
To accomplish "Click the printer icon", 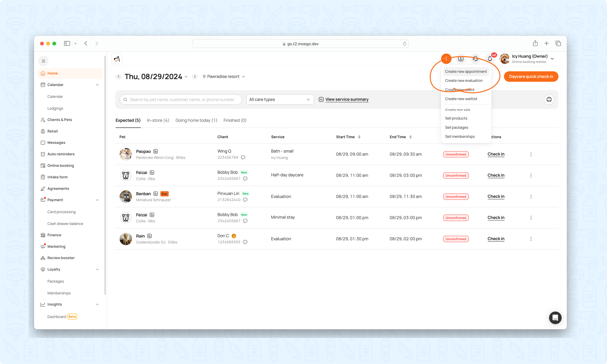I will click(x=549, y=99).
